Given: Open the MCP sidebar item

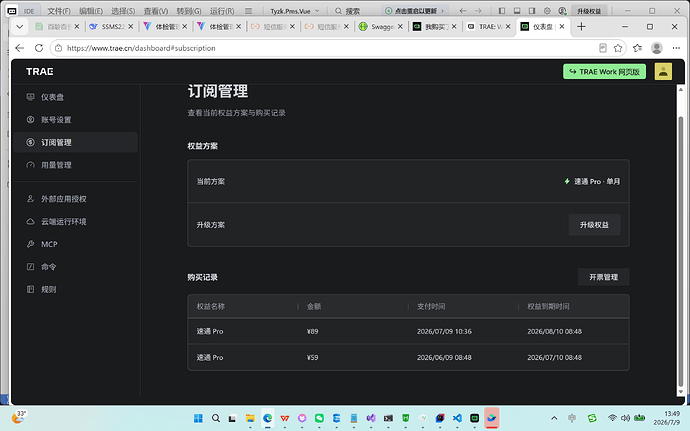Looking at the screenshot, I should (75, 244).
